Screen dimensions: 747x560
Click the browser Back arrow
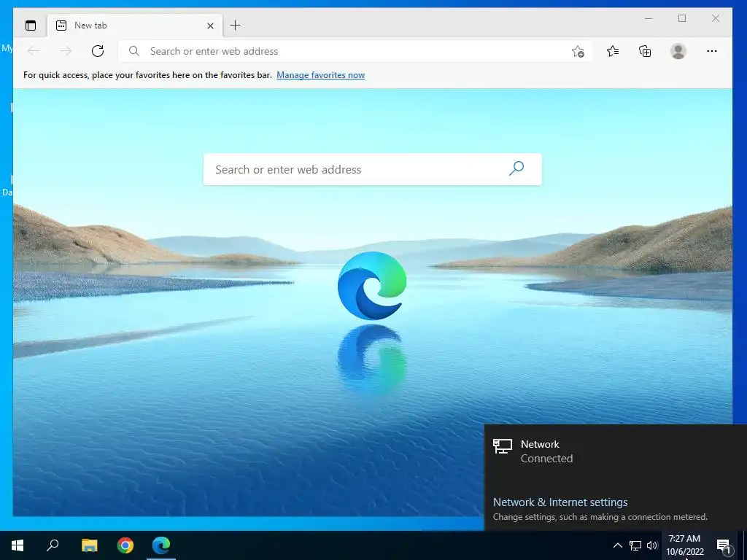click(34, 51)
